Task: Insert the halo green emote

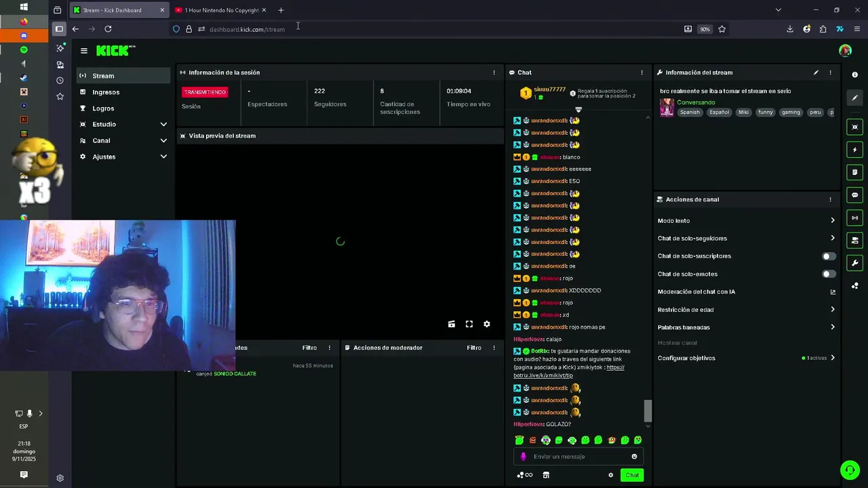Action: pyautogui.click(x=519, y=440)
